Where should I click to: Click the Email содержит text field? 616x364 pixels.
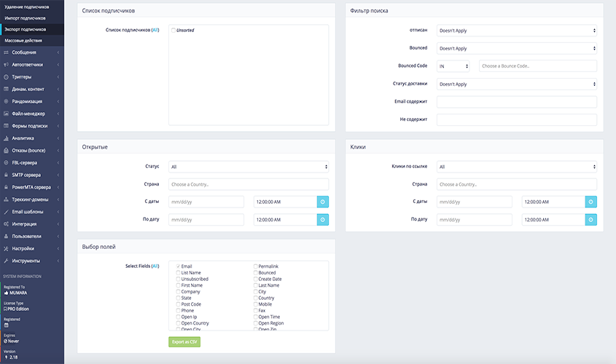coord(516,102)
